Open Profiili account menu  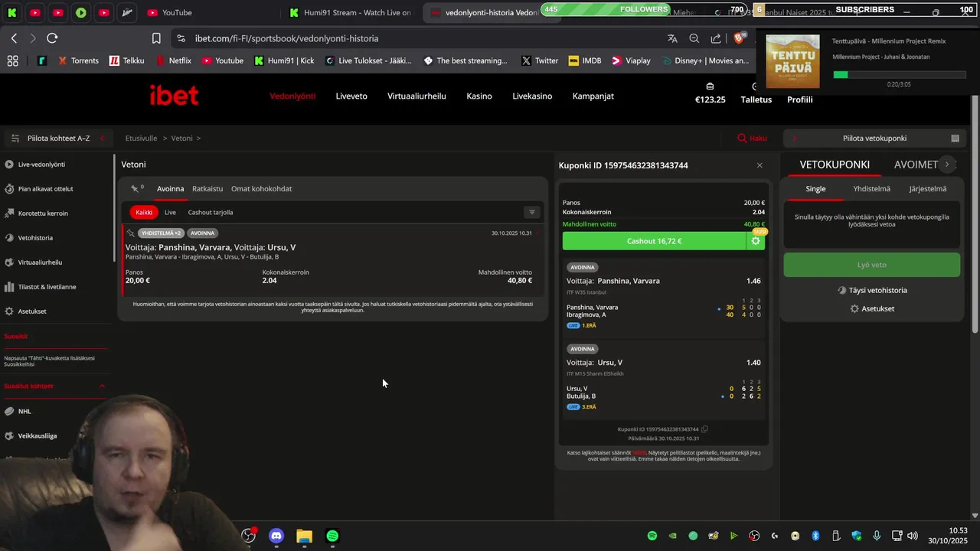click(800, 99)
